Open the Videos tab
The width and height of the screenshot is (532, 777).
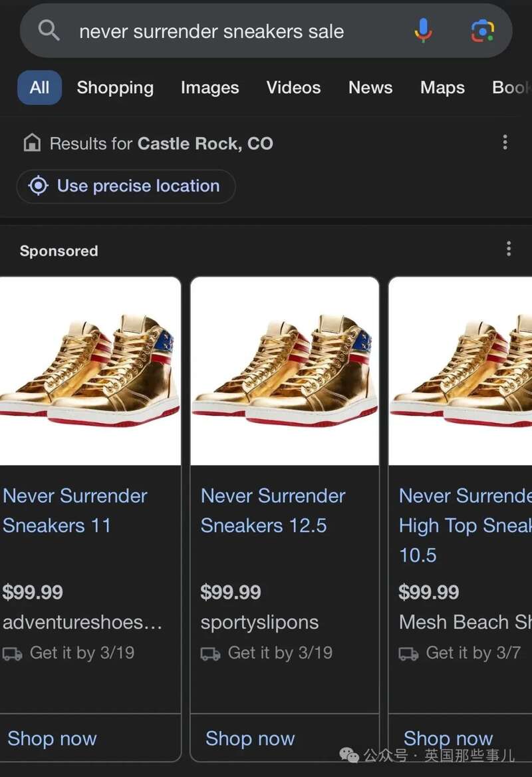coord(293,88)
